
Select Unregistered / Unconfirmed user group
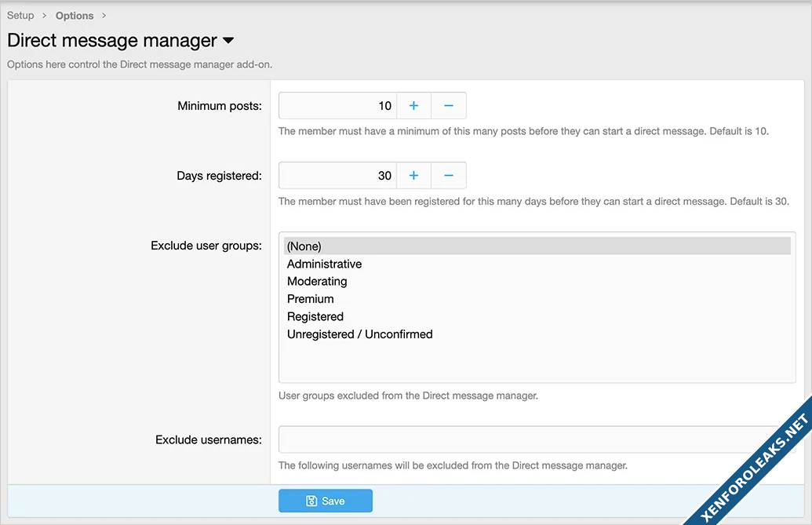tap(359, 334)
